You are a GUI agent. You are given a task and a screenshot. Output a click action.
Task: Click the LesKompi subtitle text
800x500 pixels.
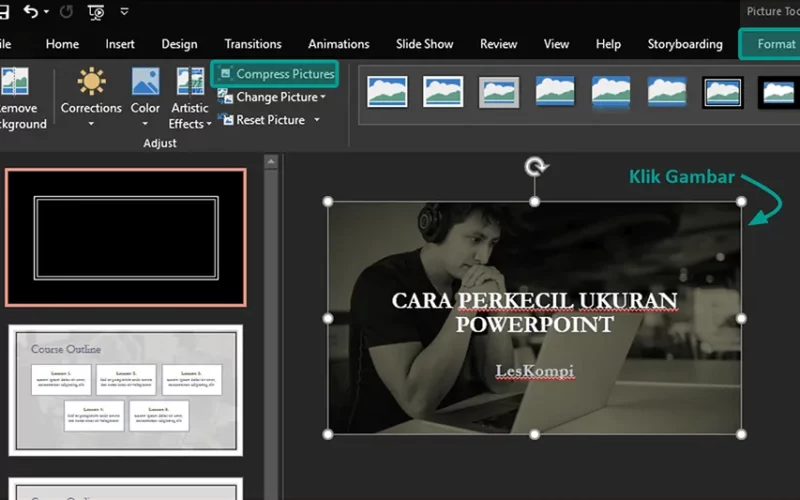pos(535,371)
